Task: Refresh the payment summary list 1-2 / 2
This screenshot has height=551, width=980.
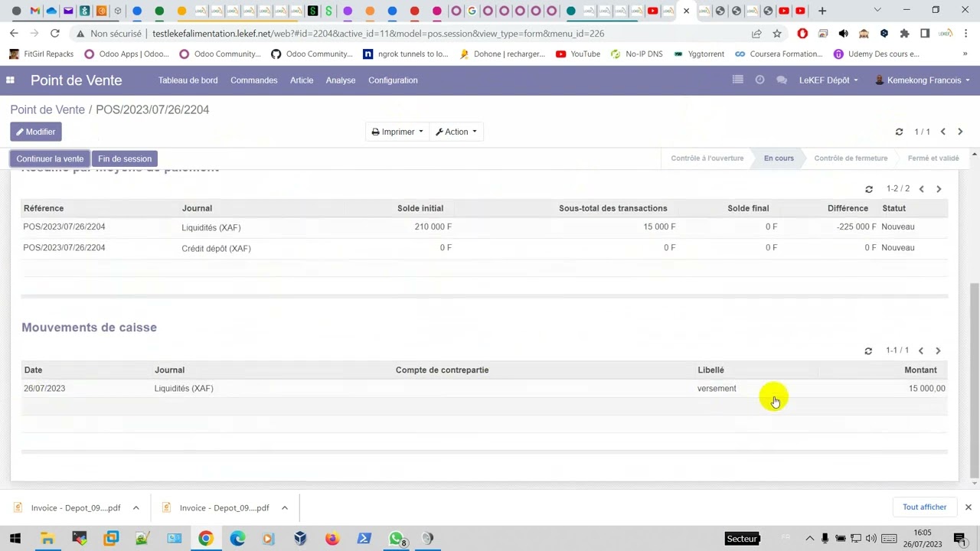Action: pyautogui.click(x=869, y=189)
